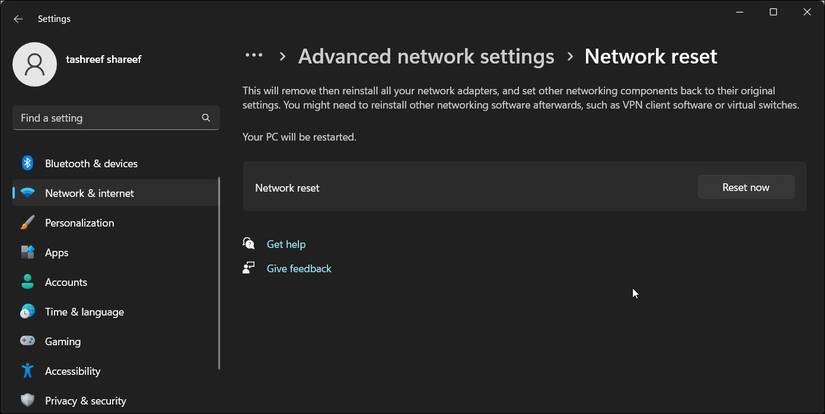Open the Gaming settings section
This screenshot has height=414, width=825.
[63, 341]
